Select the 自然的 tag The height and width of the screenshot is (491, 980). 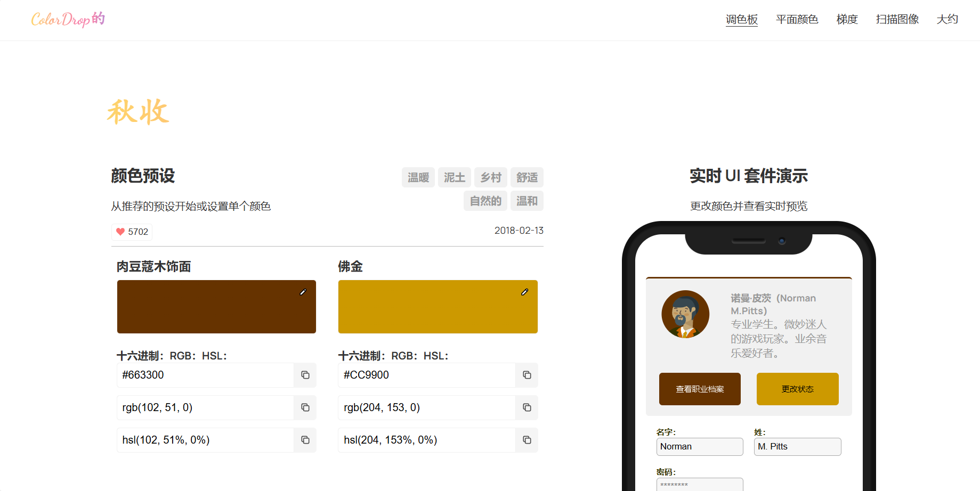(x=485, y=201)
